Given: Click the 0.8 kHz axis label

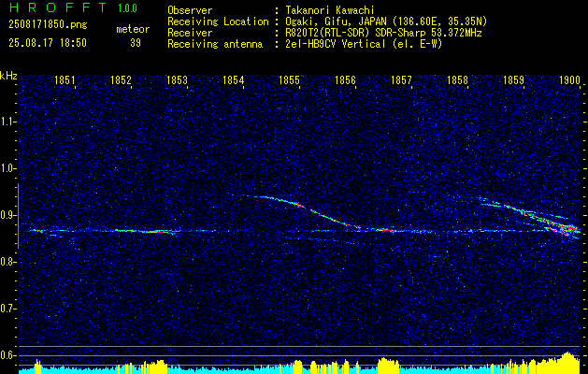Looking at the screenshot, I should point(7,262).
